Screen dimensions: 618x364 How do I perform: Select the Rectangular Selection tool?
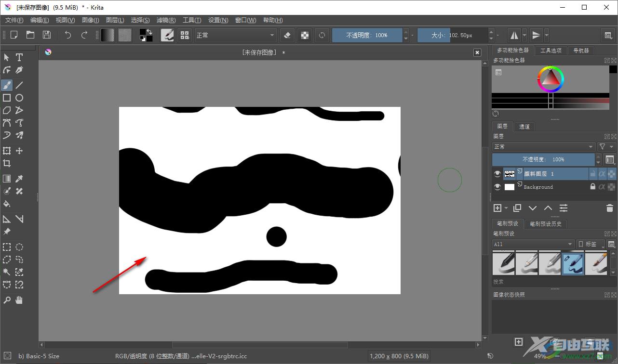coord(7,247)
